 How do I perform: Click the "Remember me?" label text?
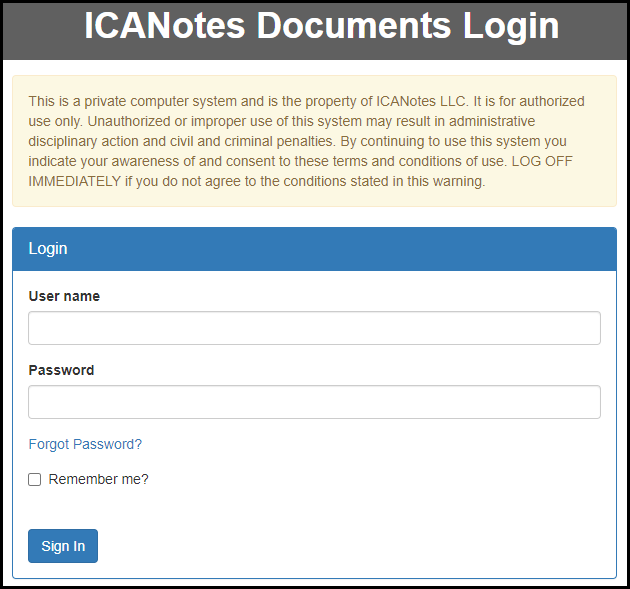(x=98, y=479)
